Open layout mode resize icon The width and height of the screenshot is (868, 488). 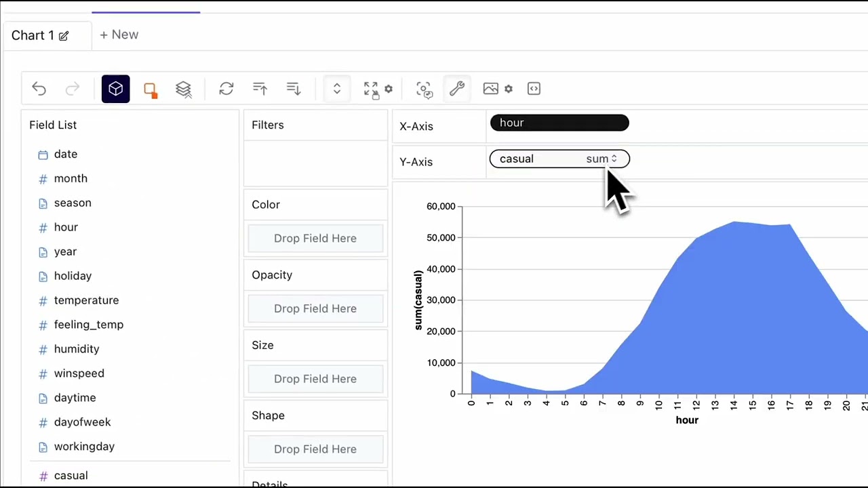pyautogui.click(x=371, y=89)
